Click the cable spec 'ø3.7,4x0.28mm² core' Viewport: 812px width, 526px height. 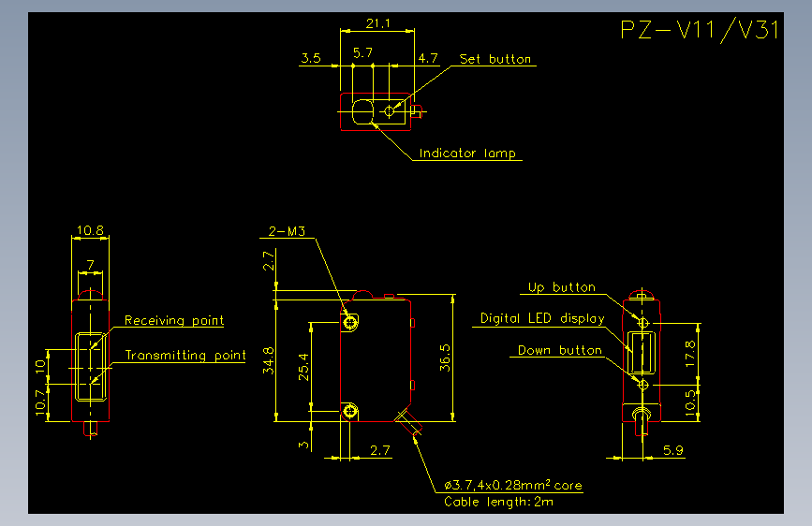(x=513, y=485)
